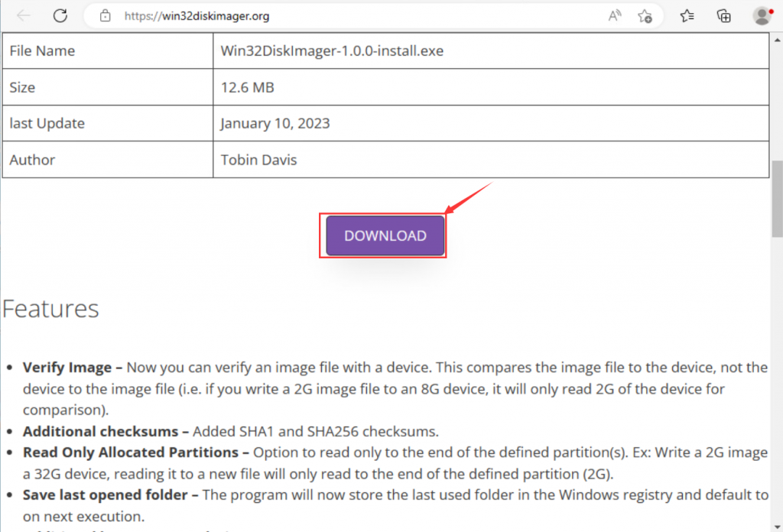Click the address bar URL win32diskimager.org
Screen dimensions: 783x532
click(x=197, y=16)
